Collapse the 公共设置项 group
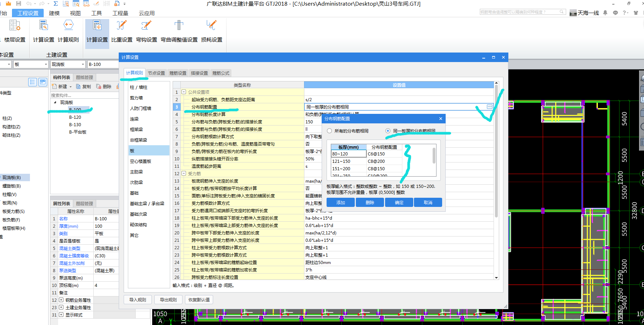 click(184, 92)
